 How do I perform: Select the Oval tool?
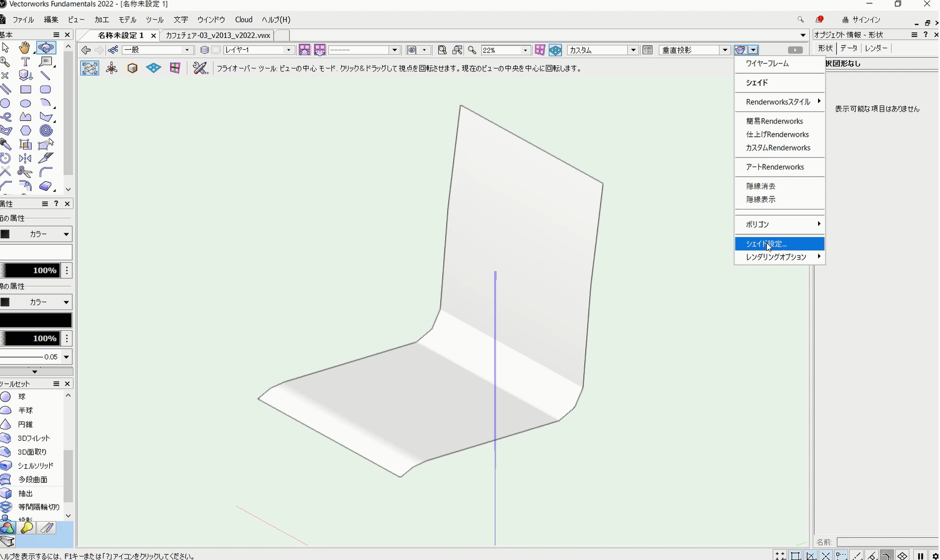[x=25, y=103]
